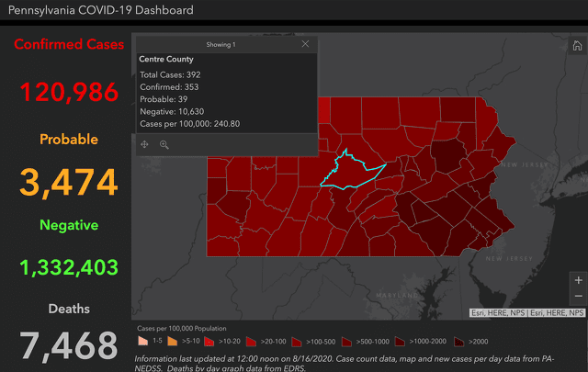Click the >100-500 legend swatch
The height and width of the screenshot is (372, 588).
click(297, 342)
